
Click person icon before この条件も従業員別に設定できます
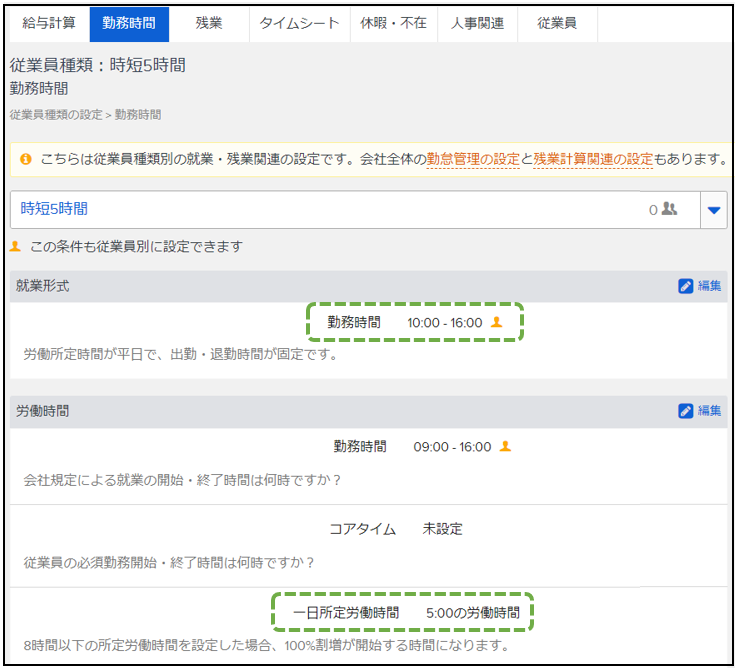(x=15, y=246)
